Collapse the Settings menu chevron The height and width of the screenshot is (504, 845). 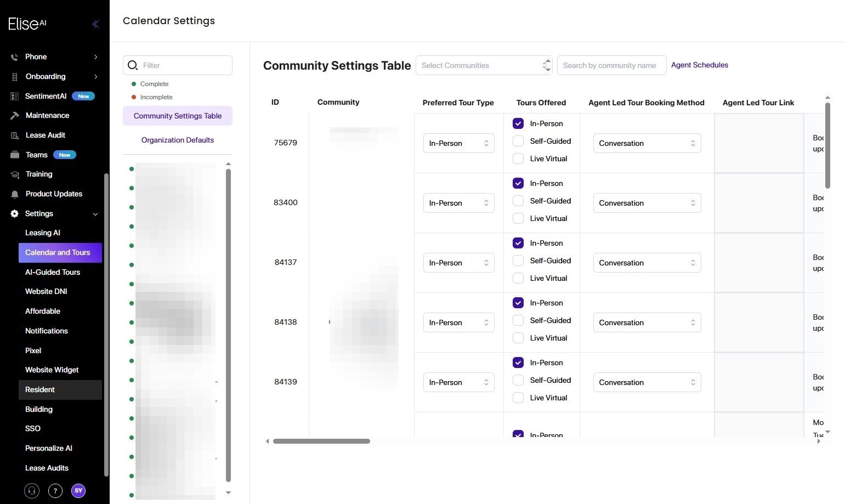click(96, 213)
